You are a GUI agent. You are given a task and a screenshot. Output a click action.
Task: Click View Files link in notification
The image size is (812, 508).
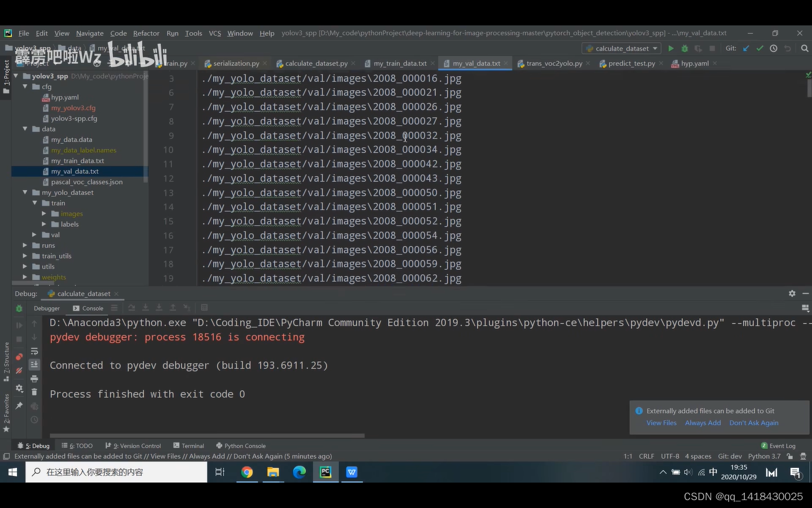[x=661, y=423]
